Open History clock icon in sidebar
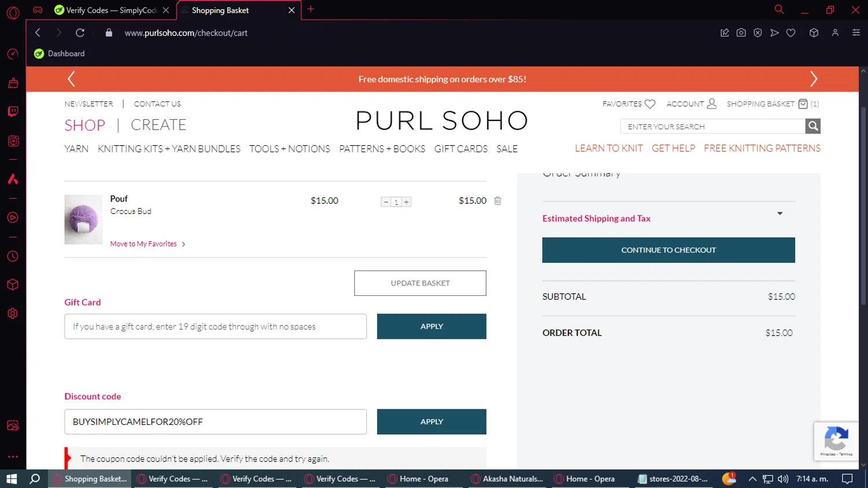 point(13,256)
